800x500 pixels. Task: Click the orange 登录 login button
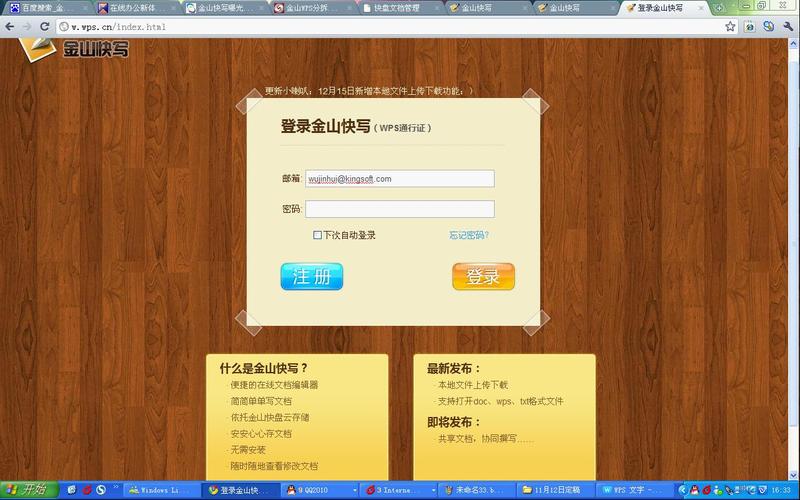tap(483, 277)
